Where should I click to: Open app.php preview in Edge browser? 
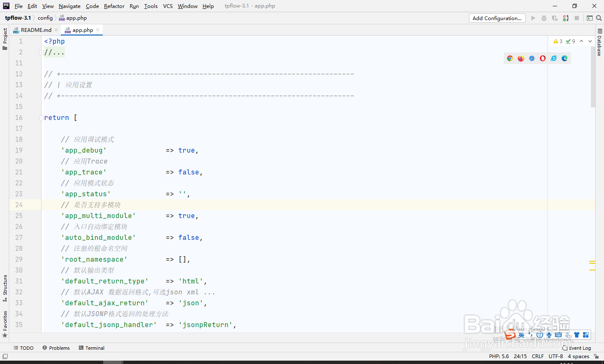tap(565, 58)
